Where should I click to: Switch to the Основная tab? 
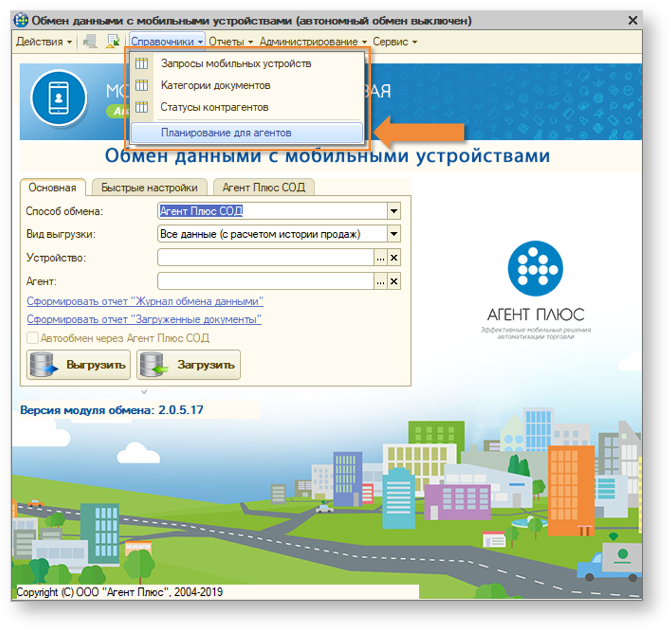52,187
